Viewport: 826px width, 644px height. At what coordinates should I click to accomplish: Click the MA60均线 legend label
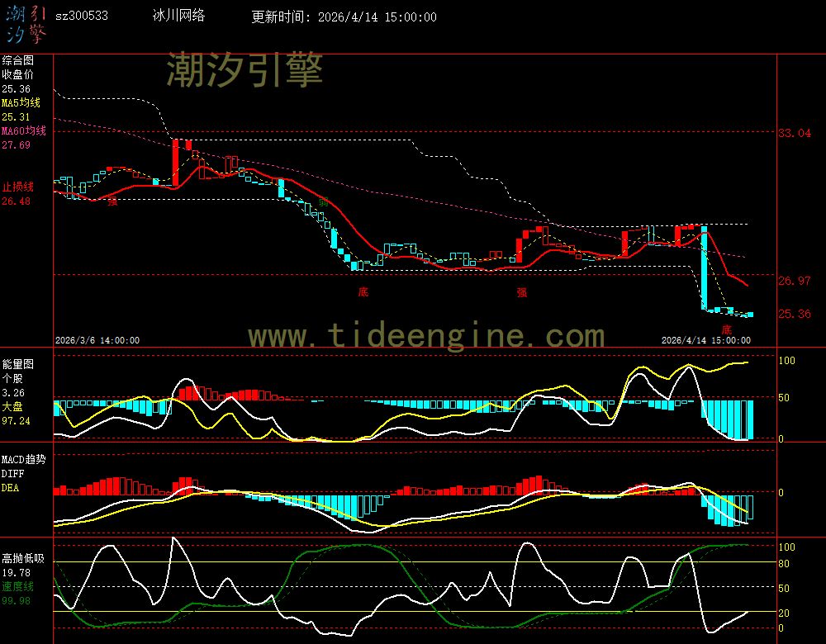click(23, 131)
